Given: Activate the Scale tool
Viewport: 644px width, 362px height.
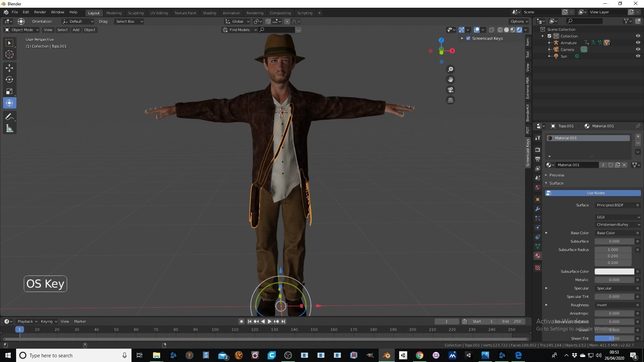Looking at the screenshot, I should click(9, 92).
